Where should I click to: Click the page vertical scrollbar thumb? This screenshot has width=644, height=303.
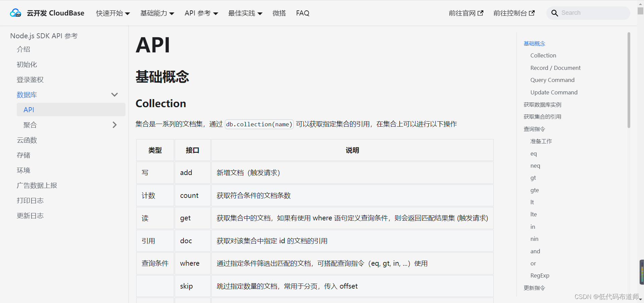640,11
